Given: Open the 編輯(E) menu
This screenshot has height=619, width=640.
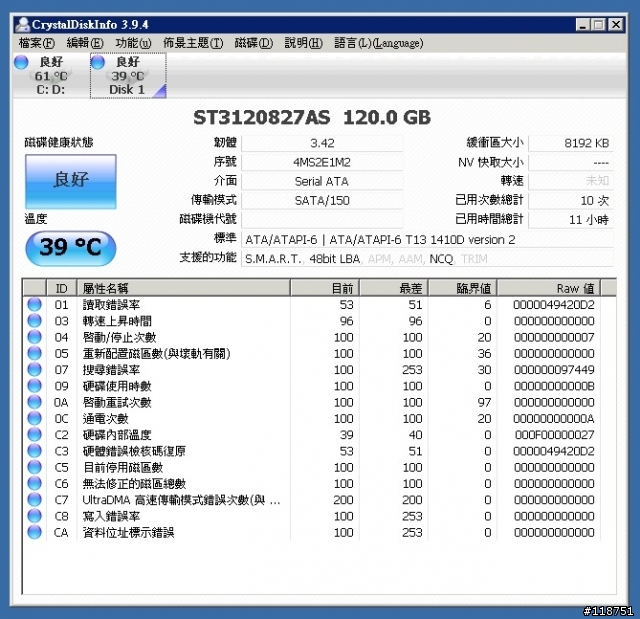Looking at the screenshot, I should coord(84,43).
